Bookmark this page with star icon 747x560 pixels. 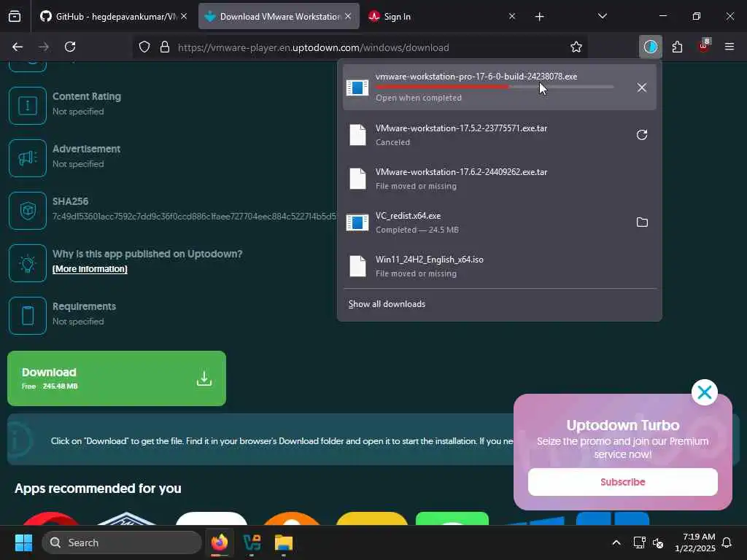coord(576,47)
